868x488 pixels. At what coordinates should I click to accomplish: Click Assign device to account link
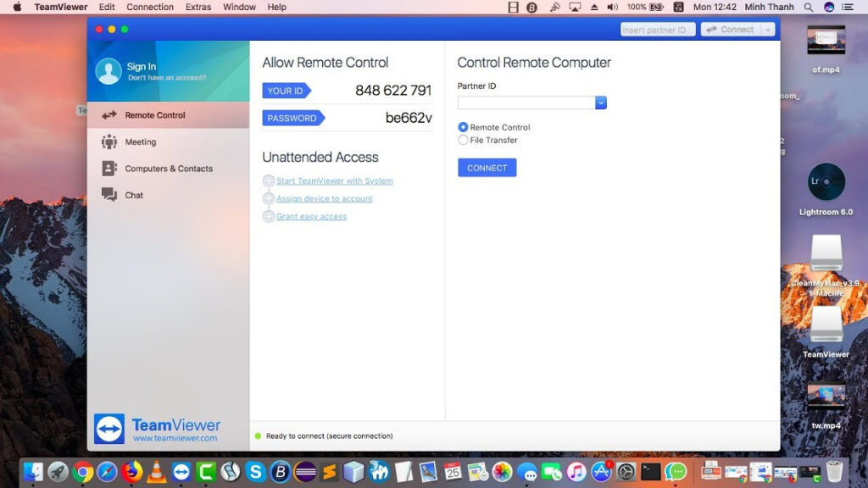[325, 198]
